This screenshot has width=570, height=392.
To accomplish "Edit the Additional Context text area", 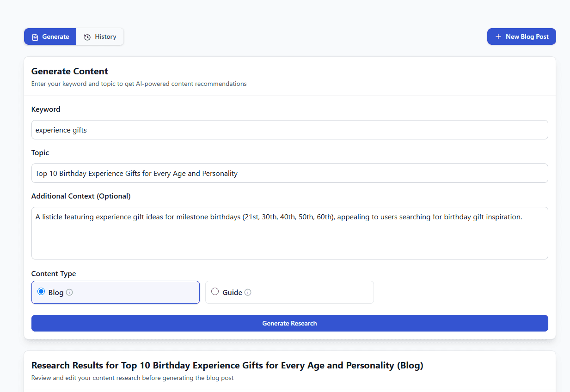I will [289, 233].
